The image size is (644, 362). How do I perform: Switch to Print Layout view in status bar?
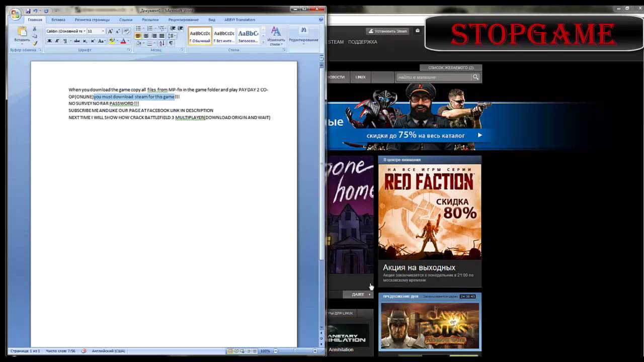(x=230, y=351)
